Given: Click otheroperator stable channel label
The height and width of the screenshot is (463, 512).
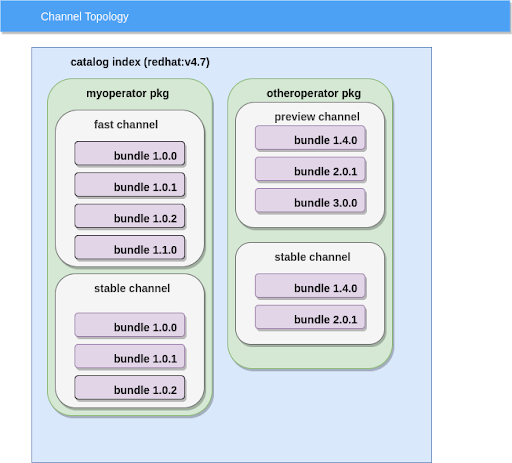Looking at the screenshot, I should pyautogui.click(x=312, y=257).
